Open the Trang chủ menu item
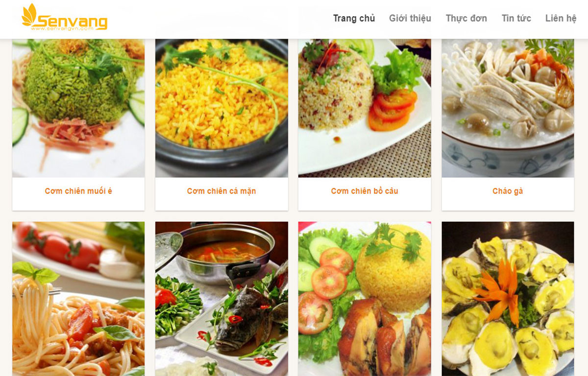Screen dimensions: 588x376 (x=354, y=19)
